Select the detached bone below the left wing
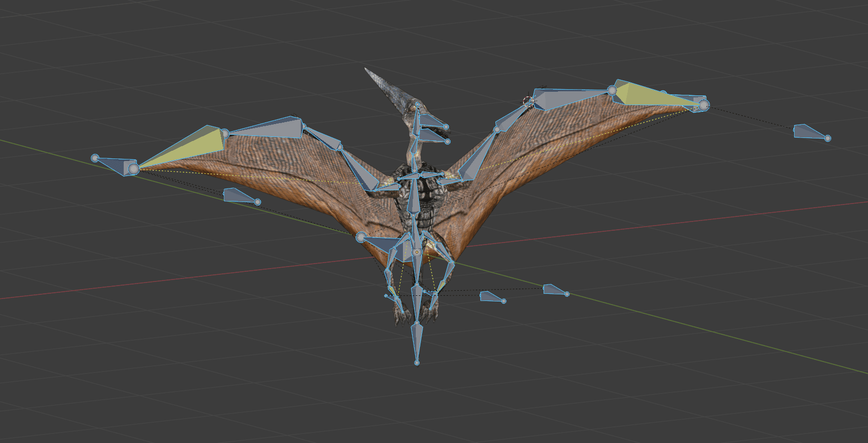The image size is (868, 443). click(237, 195)
